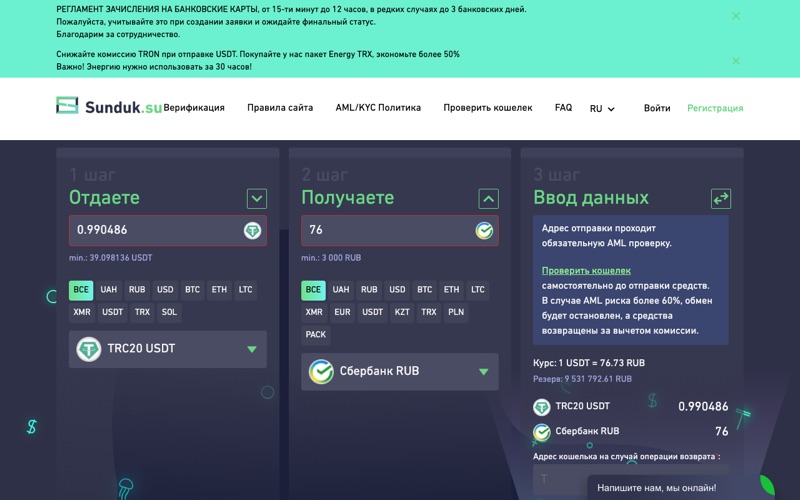
Task: Go to AML/KYC Политика page
Action: click(378, 108)
